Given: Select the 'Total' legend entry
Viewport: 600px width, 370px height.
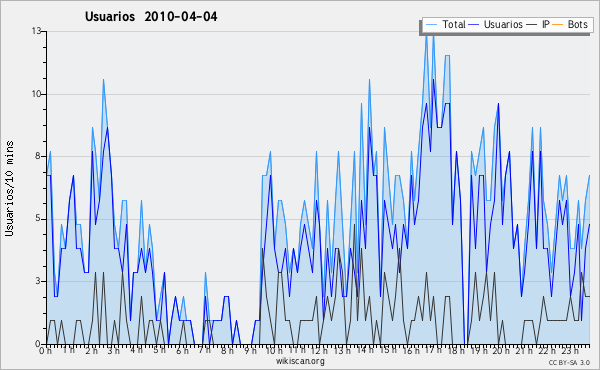Looking at the screenshot, I should coord(445,24).
